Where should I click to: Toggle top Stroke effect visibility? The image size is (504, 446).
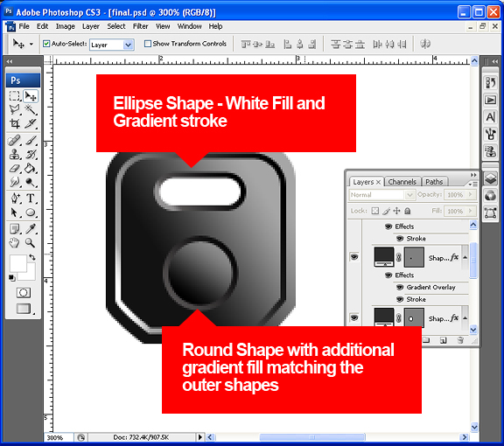[400, 239]
